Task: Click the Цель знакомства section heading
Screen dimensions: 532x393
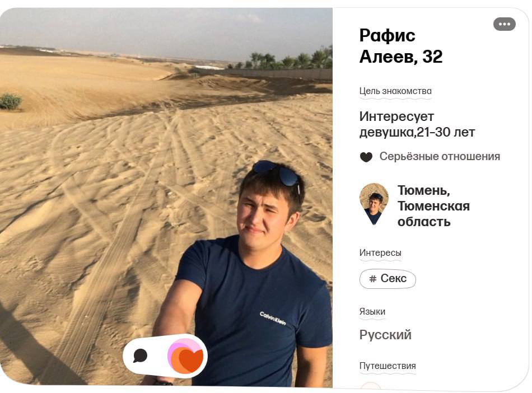Action: click(x=395, y=91)
